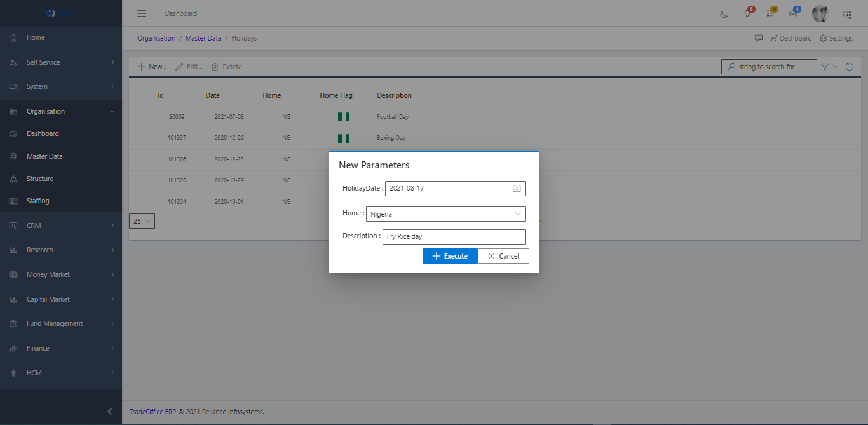Collapse the sidebar with bottom arrow

110,412
